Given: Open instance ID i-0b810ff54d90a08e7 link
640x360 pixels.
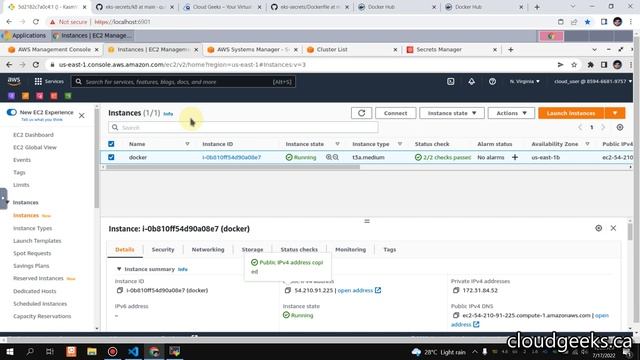Looking at the screenshot, I should [231, 157].
